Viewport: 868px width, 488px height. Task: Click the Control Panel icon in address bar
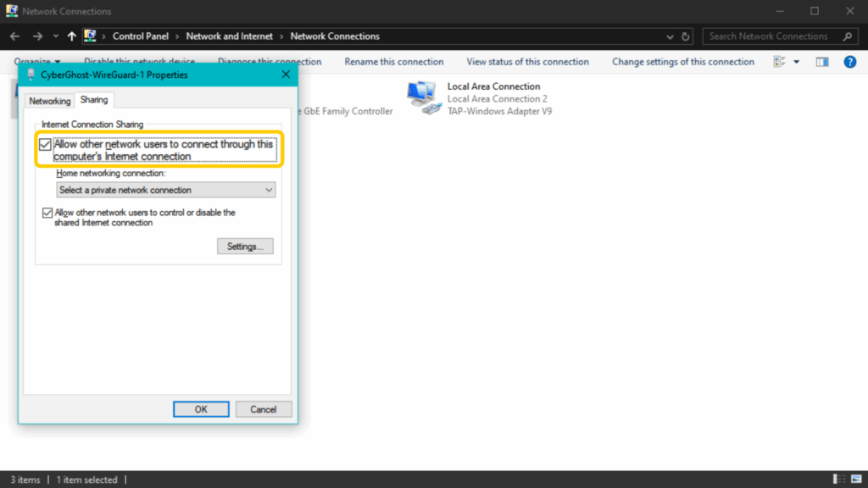[x=90, y=36]
